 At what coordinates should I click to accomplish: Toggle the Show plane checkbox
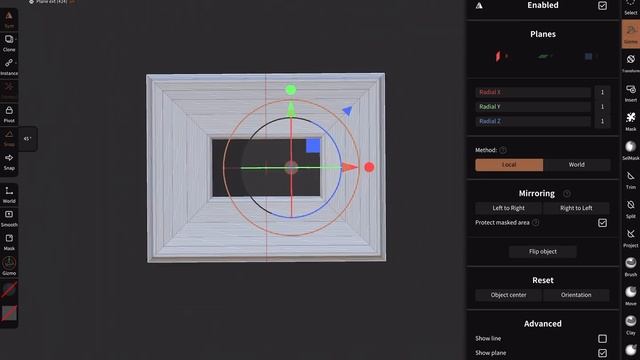(602, 353)
